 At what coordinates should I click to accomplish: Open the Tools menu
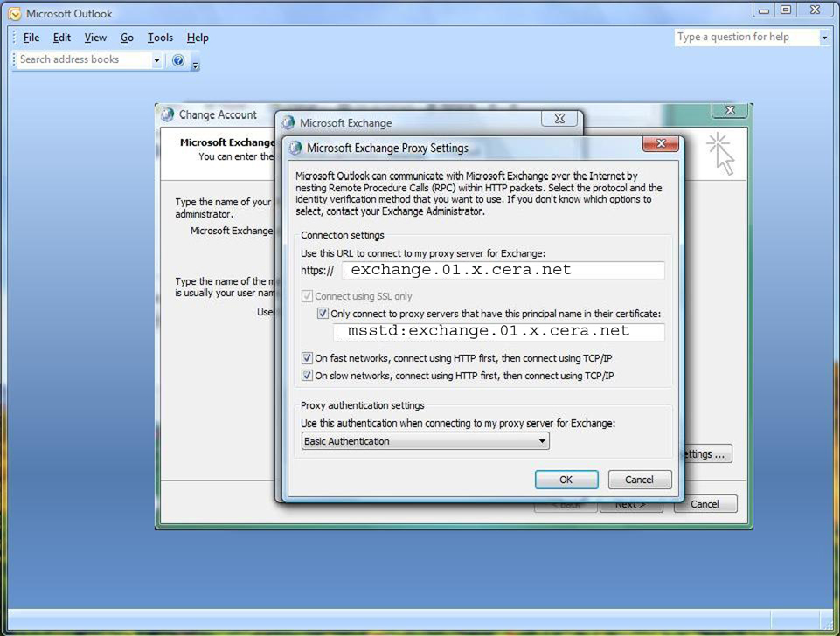160,38
